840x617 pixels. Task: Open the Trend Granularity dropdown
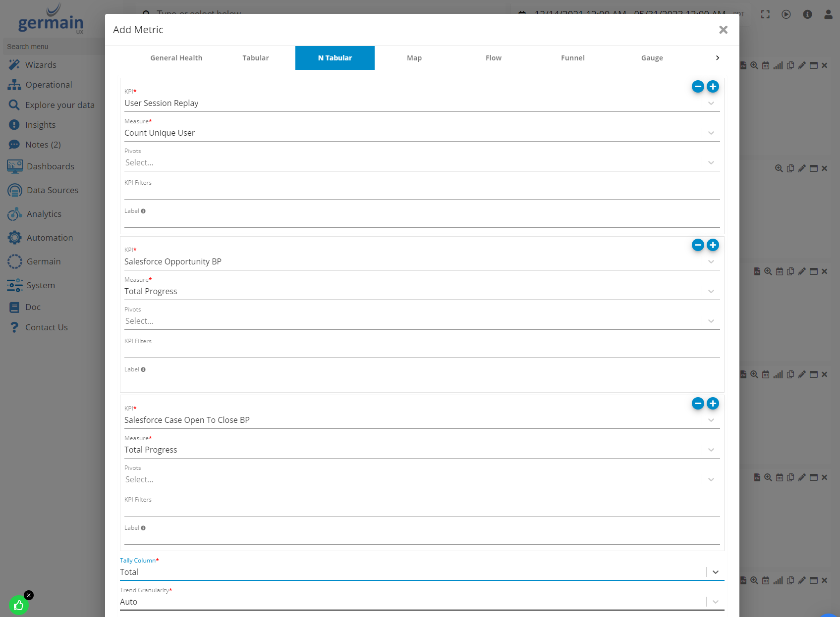tap(715, 602)
